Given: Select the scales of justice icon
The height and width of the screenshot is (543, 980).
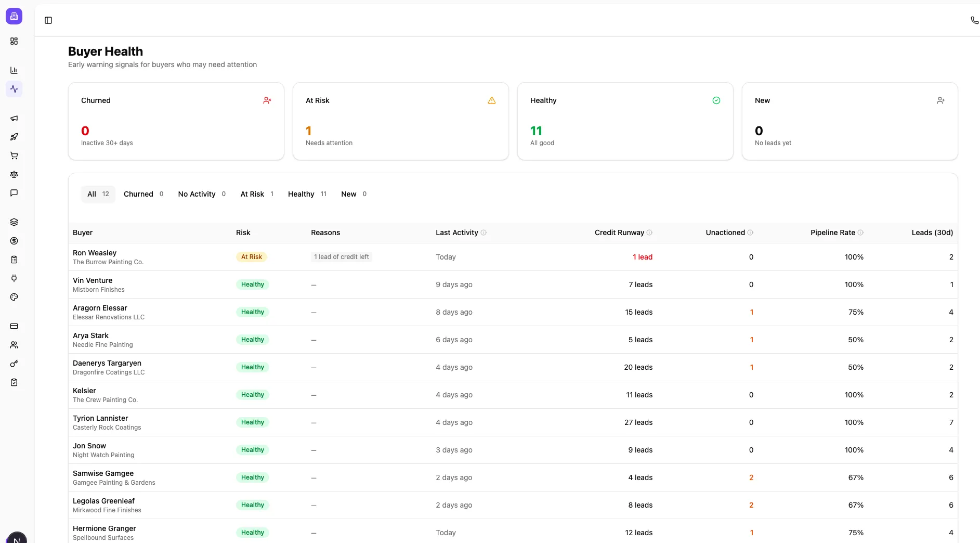Looking at the screenshot, I should (14, 174).
